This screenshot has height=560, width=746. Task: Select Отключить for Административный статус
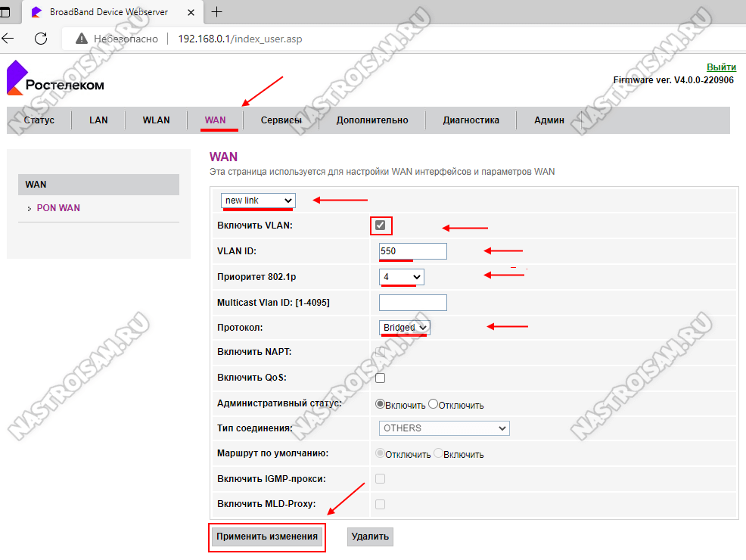[434, 404]
